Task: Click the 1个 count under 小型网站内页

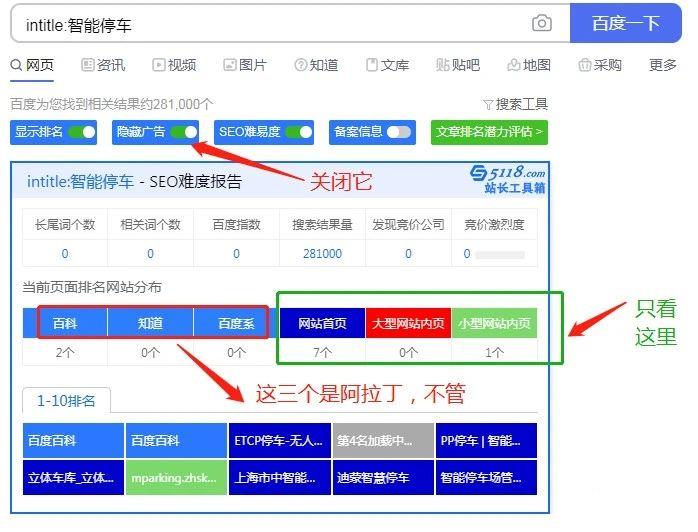Action: (494, 353)
